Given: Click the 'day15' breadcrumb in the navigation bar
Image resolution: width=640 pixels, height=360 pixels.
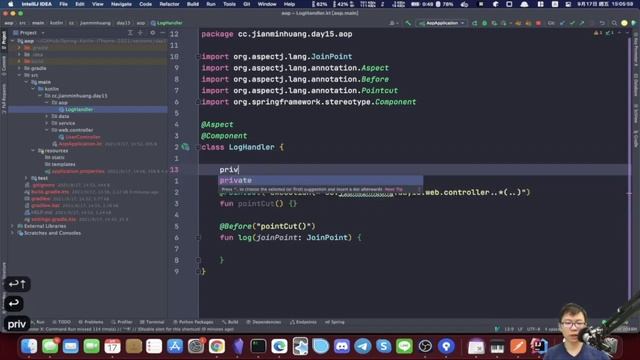Looking at the screenshot, I should click(123, 23).
